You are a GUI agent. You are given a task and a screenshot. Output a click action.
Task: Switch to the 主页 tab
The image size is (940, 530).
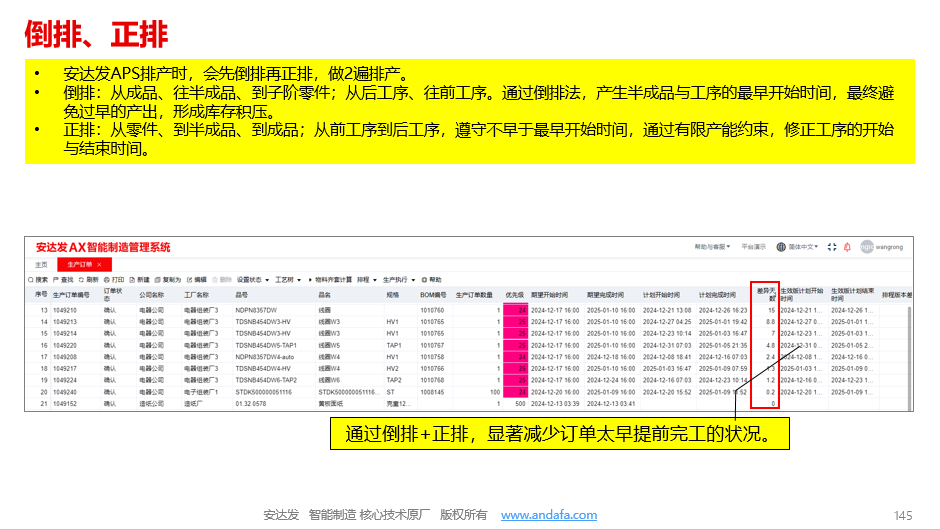coord(41,264)
